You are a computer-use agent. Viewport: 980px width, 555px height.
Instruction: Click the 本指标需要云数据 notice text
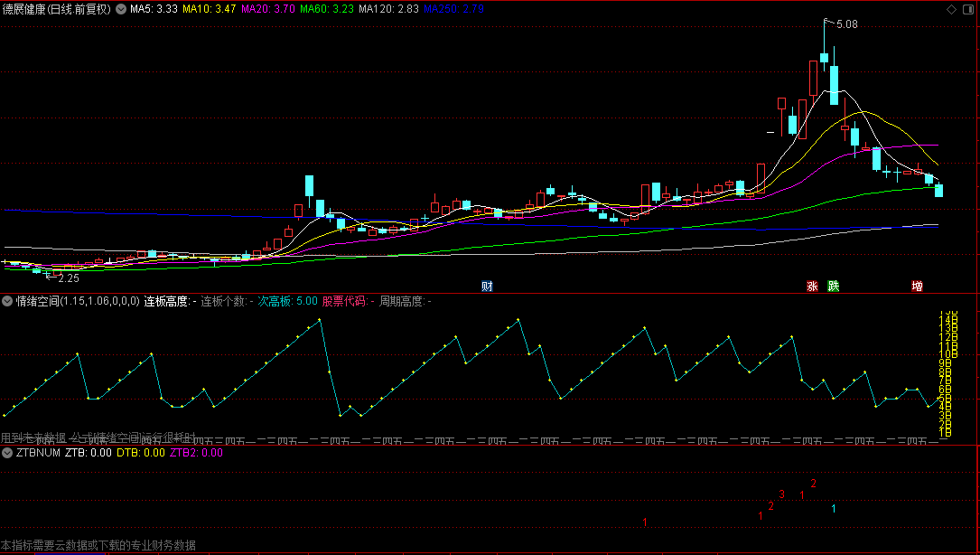click(x=98, y=546)
